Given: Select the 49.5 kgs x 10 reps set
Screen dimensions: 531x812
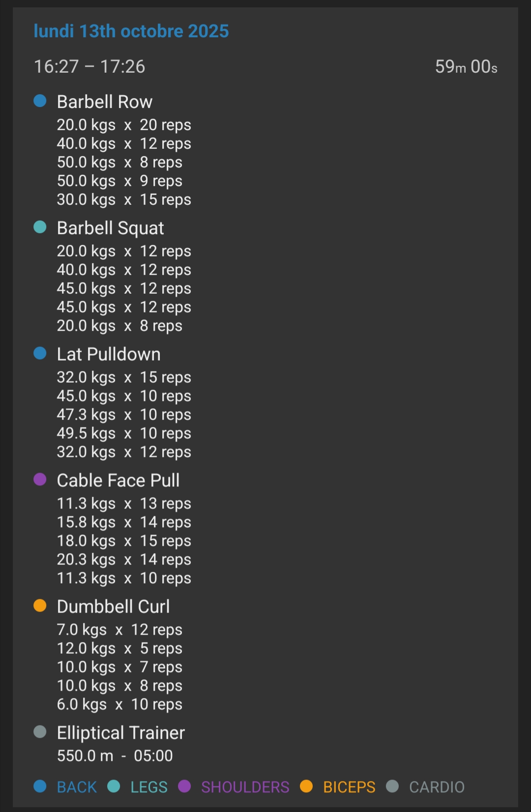Looking at the screenshot, I should 123,433.
